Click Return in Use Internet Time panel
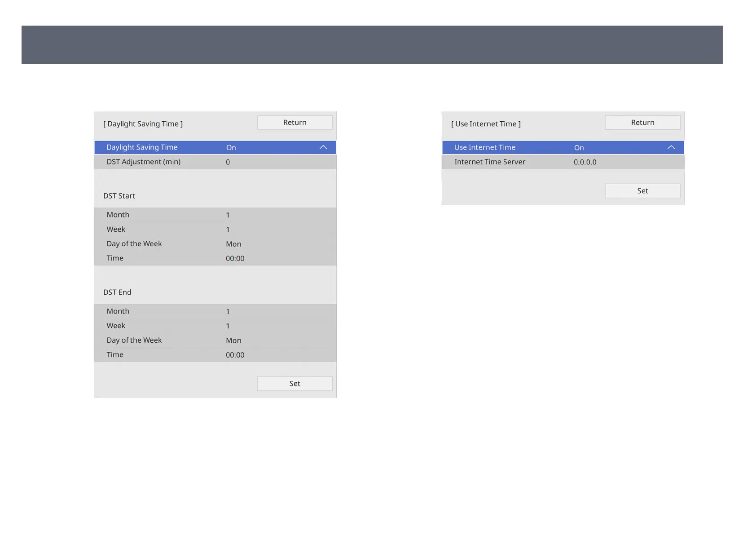The height and width of the screenshot is (535, 756). pos(642,123)
